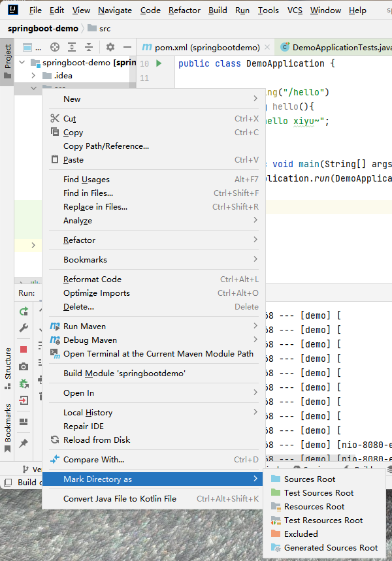Choose Open Terminal at the Current Maven Module Path
Screen dimensions: 392x561
154,354
